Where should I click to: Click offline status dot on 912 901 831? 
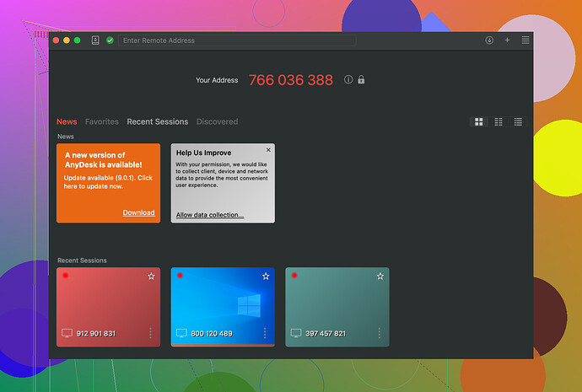[x=65, y=275]
